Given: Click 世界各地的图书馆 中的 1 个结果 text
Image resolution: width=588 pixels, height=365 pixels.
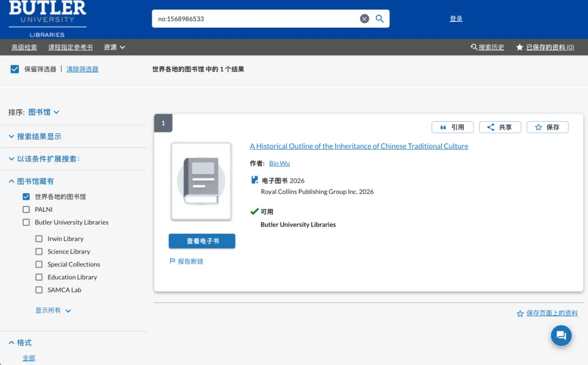Looking at the screenshot, I should pos(198,69).
